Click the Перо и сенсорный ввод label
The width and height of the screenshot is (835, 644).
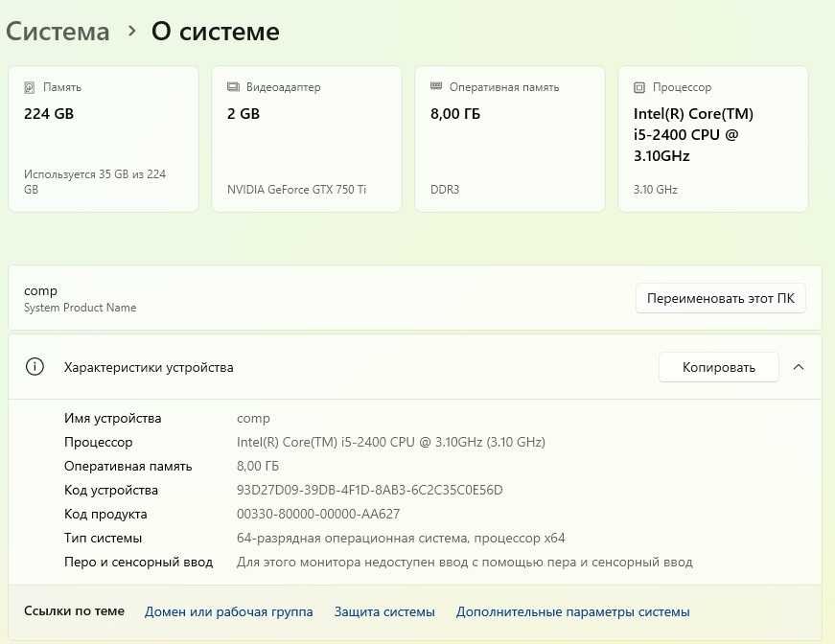click(x=138, y=562)
